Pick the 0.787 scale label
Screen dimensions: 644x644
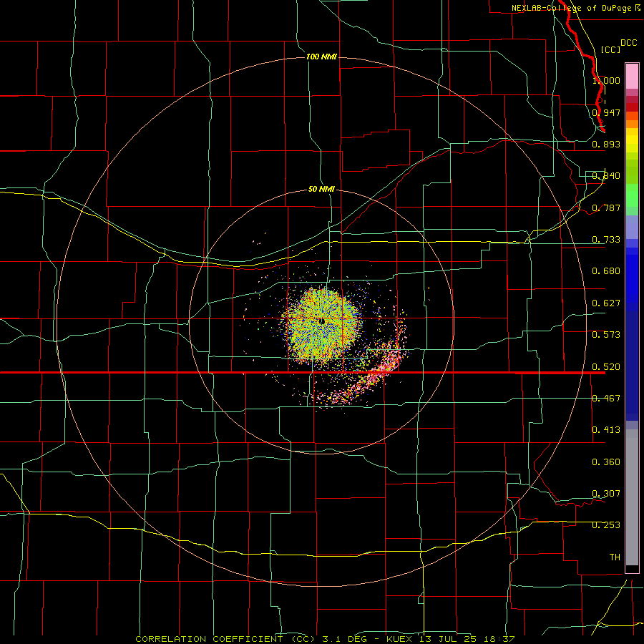[606, 208]
